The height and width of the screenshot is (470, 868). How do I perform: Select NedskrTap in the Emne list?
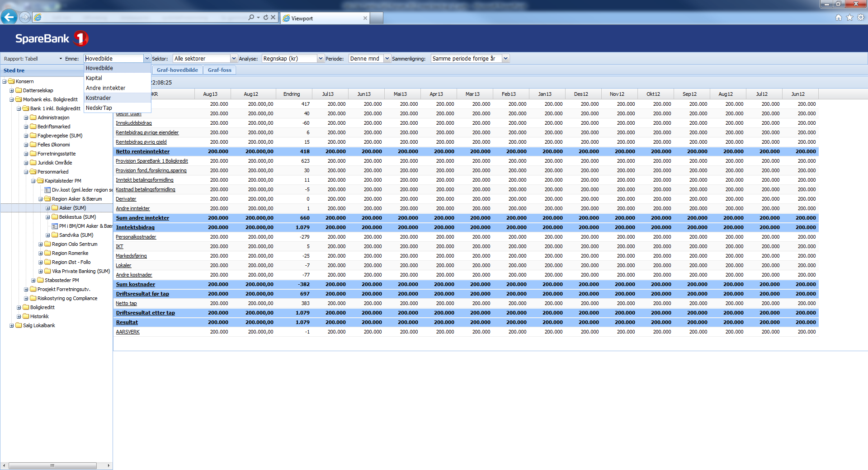(118, 108)
